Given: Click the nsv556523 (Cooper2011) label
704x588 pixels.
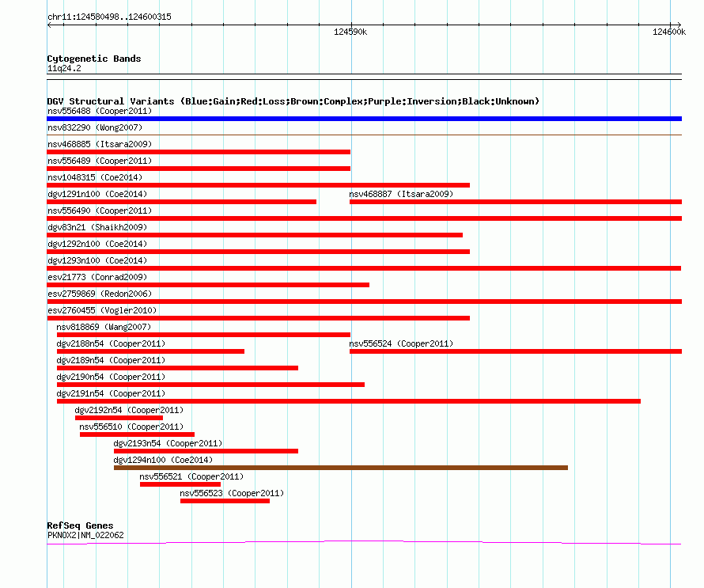Looking at the screenshot, I should click(232, 493).
